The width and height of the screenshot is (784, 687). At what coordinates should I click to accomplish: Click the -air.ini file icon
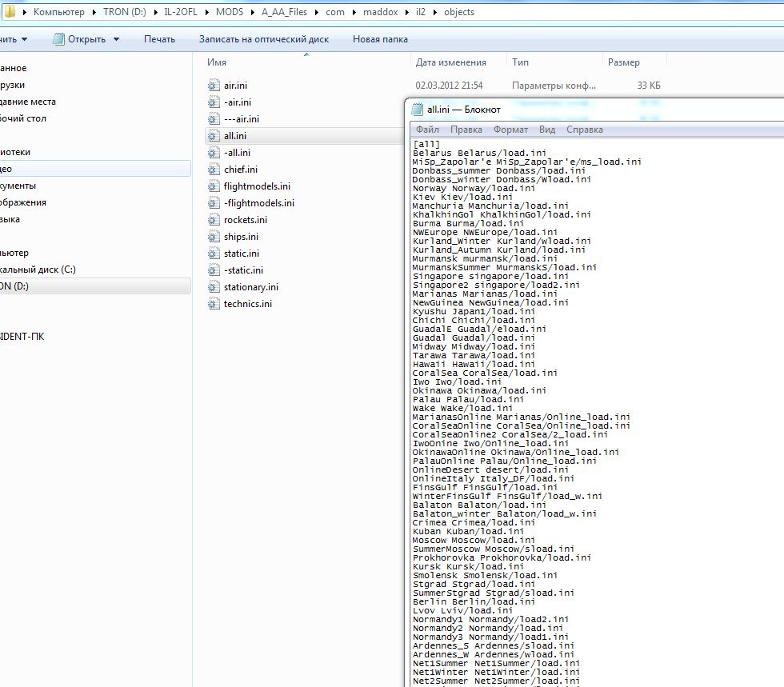pos(214,102)
